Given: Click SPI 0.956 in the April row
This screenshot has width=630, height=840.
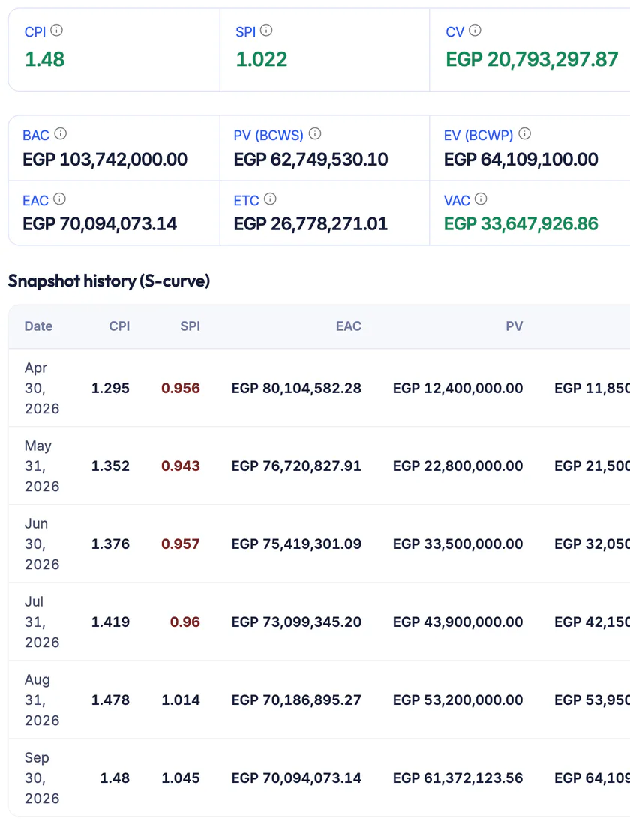Looking at the screenshot, I should [181, 388].
